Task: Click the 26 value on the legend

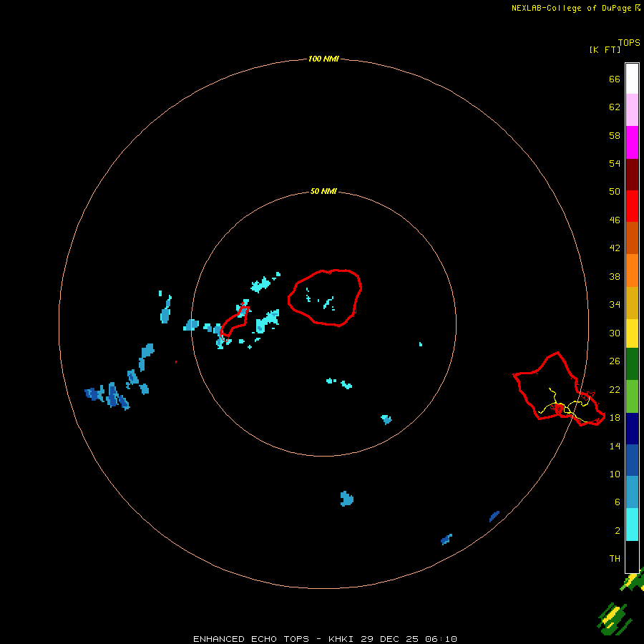Action: pos(615,361)
